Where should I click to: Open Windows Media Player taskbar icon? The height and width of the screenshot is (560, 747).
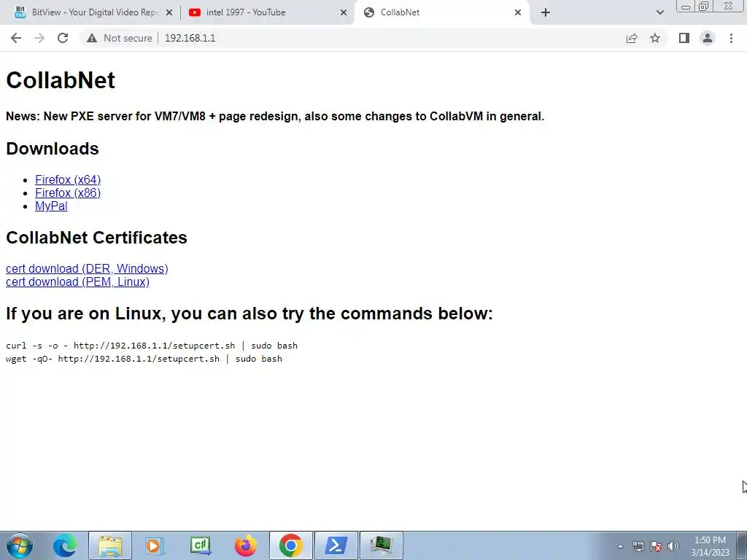(x=155, y=545)
